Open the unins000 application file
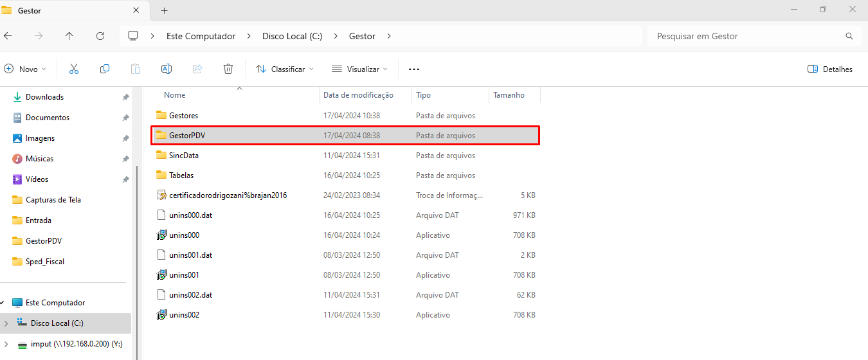Image resolution: width=868 pixels, height=360 pixels. [184, 235]
